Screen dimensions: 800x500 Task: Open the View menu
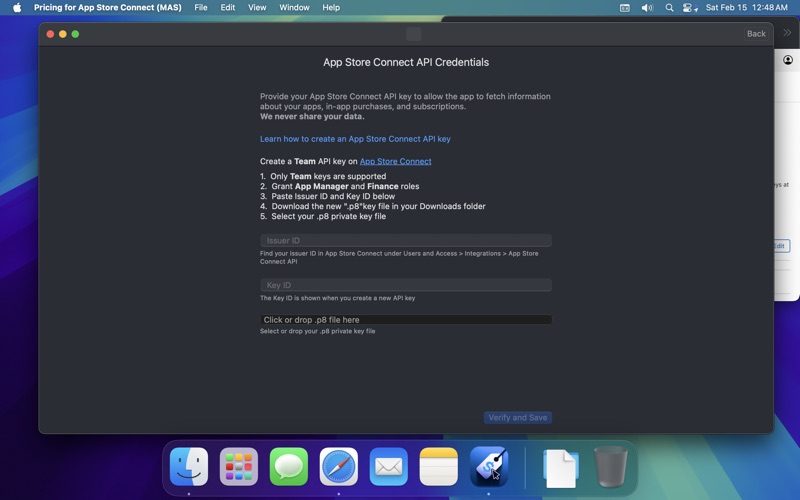click(257, 8)
